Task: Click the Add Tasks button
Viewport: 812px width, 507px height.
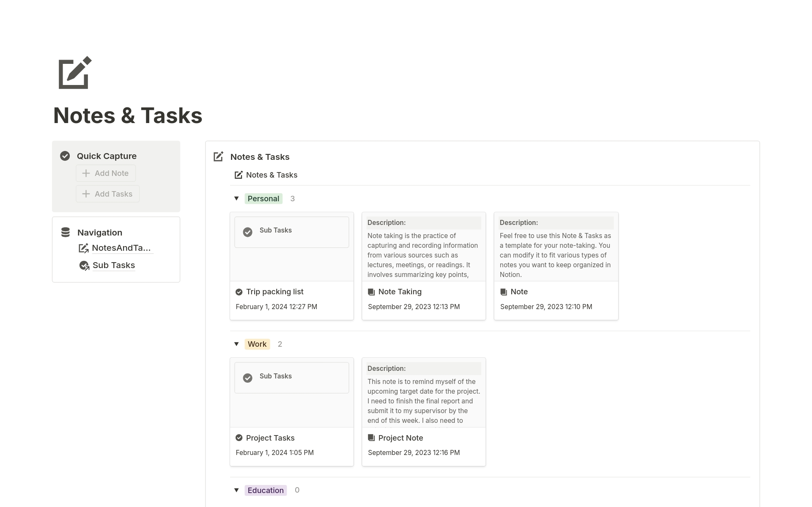Action: 107,194
